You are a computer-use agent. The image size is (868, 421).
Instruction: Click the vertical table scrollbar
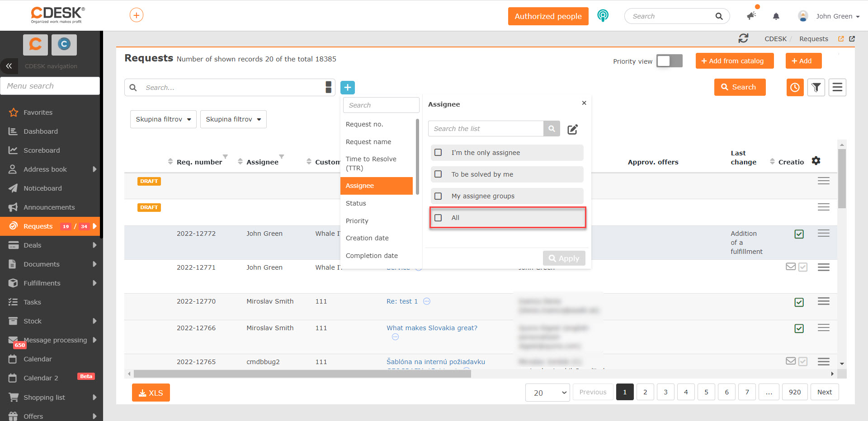point(841,178)
